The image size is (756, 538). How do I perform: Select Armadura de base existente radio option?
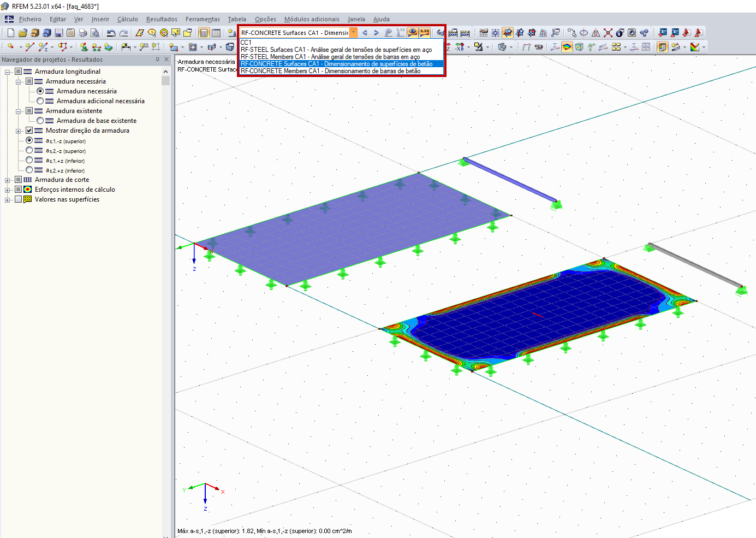[x=40, y=121]
